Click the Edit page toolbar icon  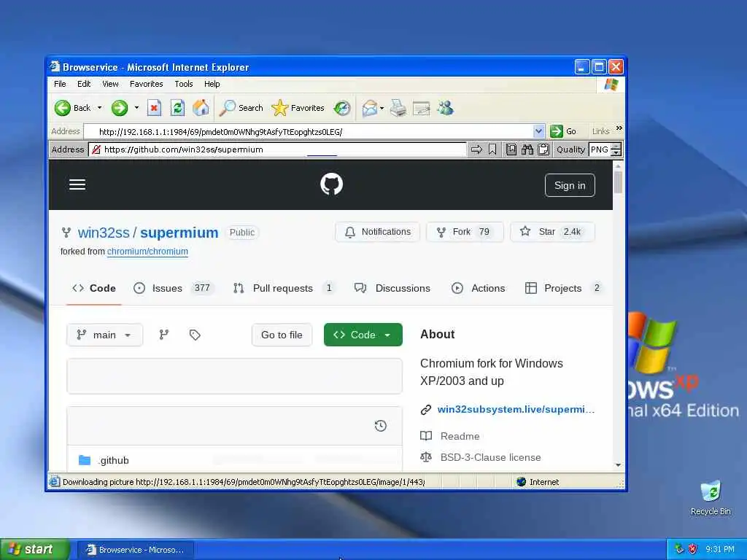pos(421,109)
